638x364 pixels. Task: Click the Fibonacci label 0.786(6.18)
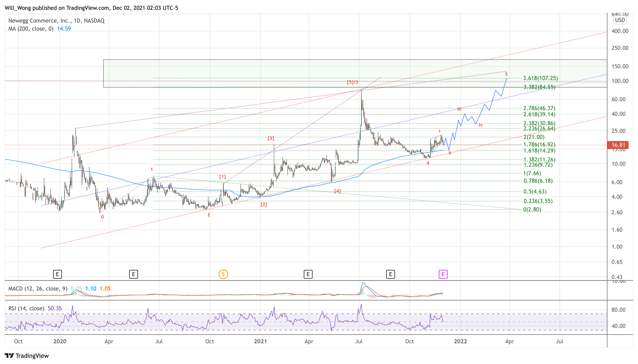click(538, 181)
